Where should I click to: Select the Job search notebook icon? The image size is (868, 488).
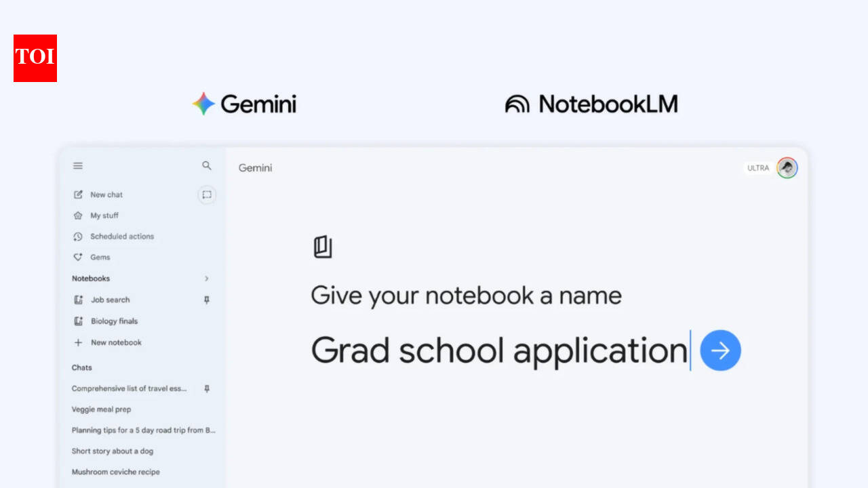pyautogui.click(x=78, y=300)
